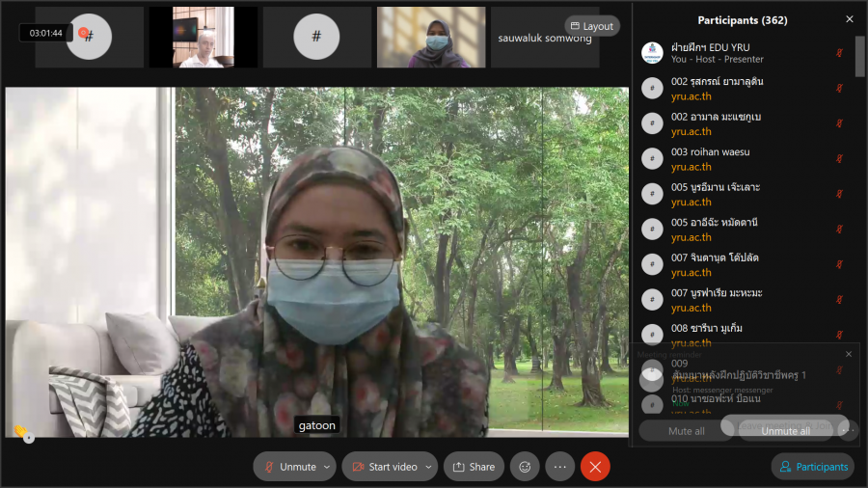Close the Participants panel with X
Viewport: 868px width, 488px height.
(849, 19)
